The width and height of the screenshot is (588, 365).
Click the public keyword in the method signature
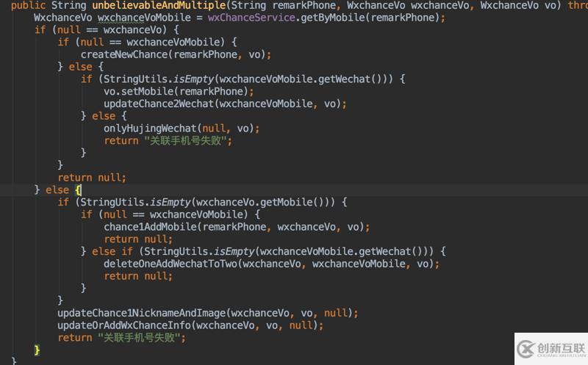point(28,6)
